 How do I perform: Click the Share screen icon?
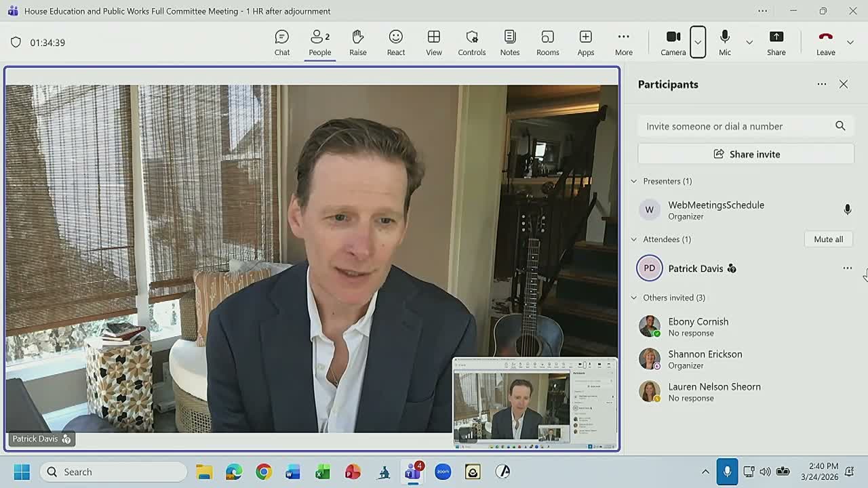click(776, 43)
